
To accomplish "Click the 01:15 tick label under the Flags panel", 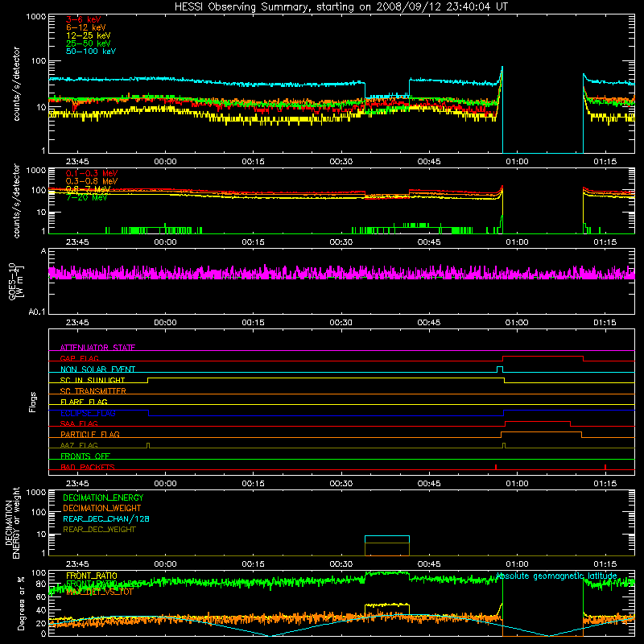I will pyautogui.click(x=605, y=484).
